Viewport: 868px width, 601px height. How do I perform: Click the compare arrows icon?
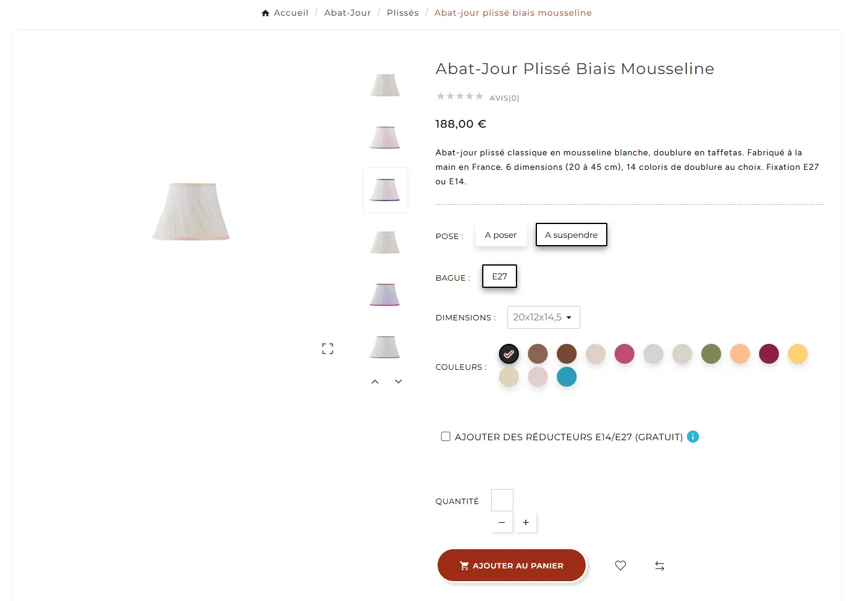[660, 565]
